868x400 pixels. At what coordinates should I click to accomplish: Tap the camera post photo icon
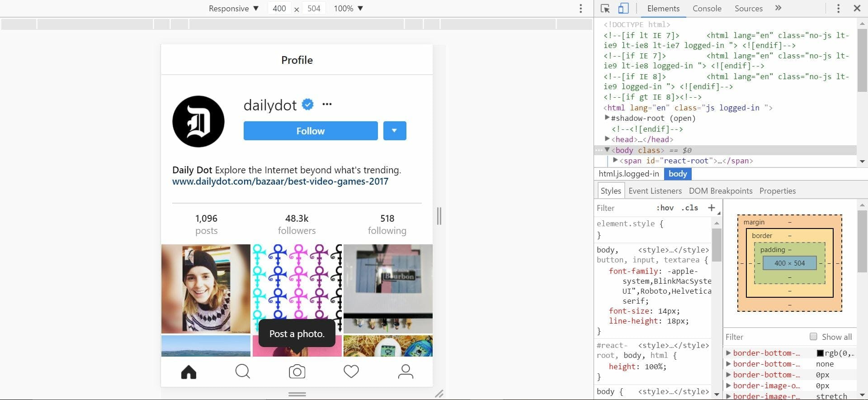(x=297, y=372)
